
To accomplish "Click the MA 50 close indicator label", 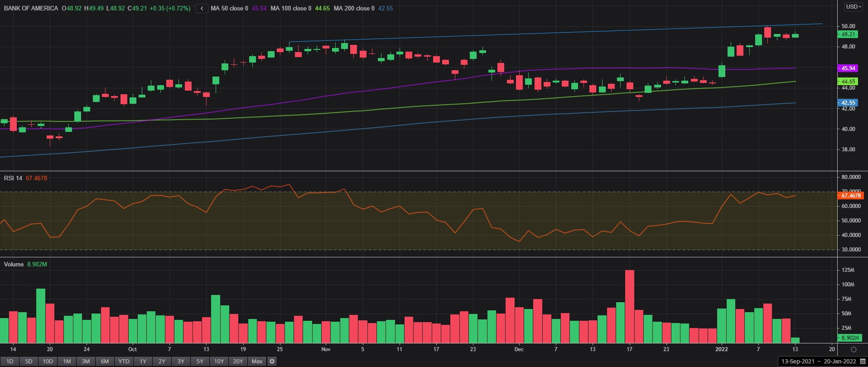I will point(229,9).
